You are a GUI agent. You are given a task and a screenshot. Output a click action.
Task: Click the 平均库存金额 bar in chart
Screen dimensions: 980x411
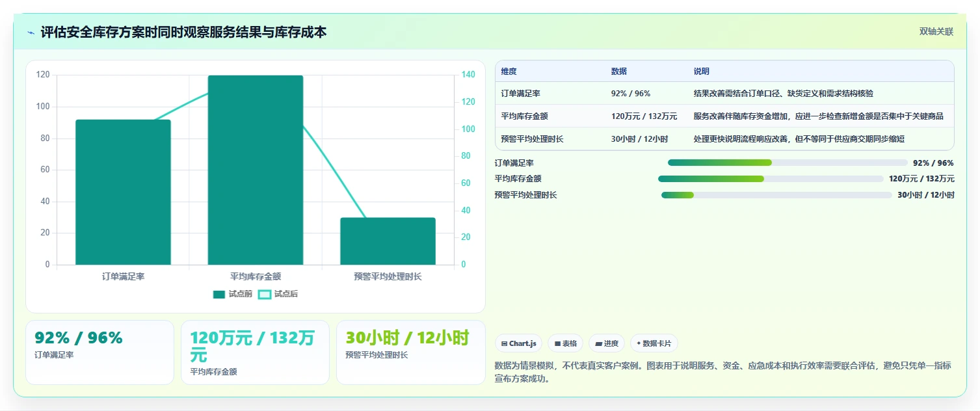256,170
